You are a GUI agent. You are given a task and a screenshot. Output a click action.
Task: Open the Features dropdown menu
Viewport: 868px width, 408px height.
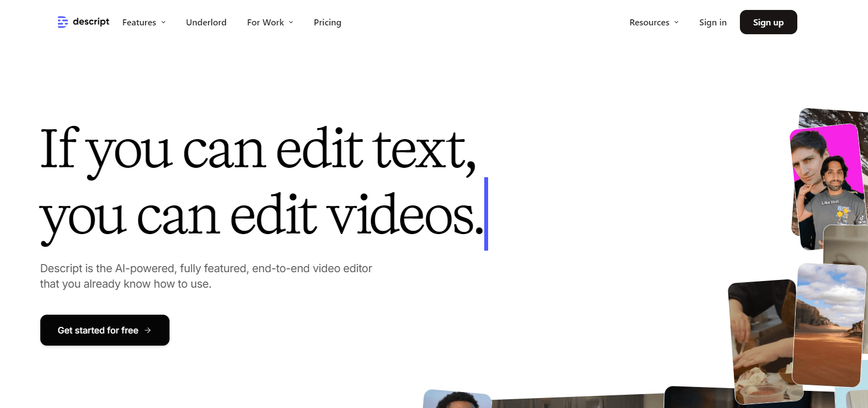(x=144, y=23)
